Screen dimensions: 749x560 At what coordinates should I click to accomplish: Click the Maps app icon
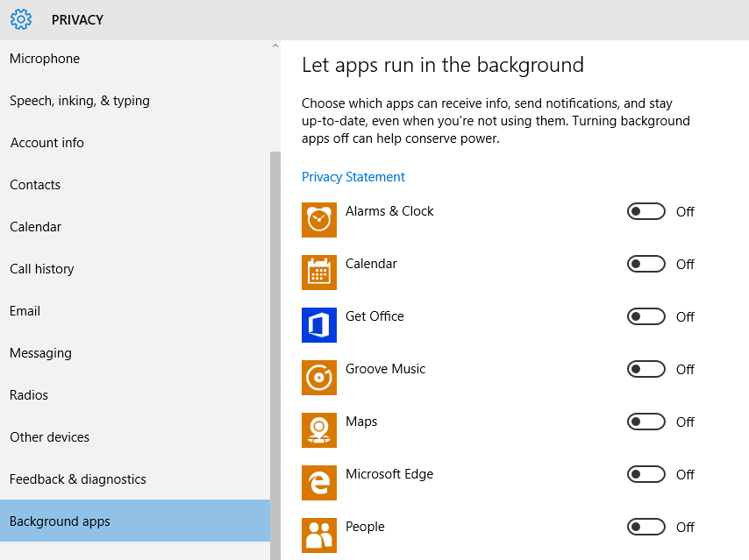click(x=319, y=430)
